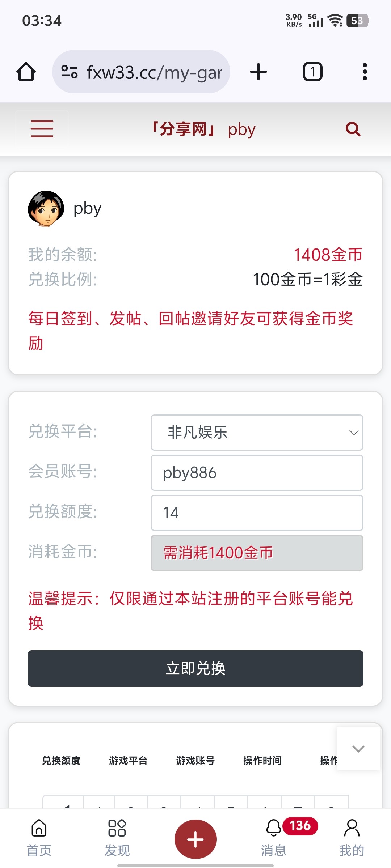Tap the red plus post button
This screenshot has height=868, width=391.
click(195, 839)
